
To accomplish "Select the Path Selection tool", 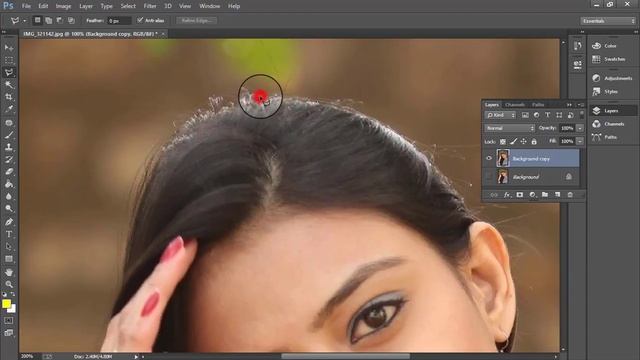I will [x=9, y=246].
